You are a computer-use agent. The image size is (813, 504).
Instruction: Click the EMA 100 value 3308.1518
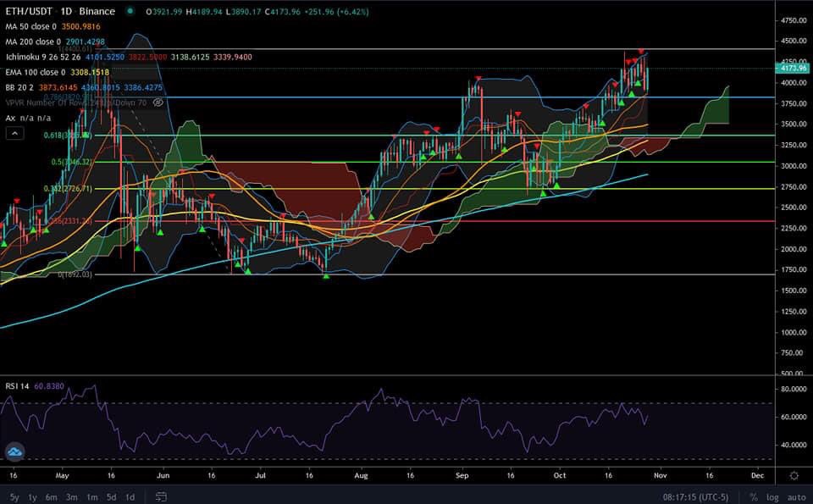(x=90, y=72)
